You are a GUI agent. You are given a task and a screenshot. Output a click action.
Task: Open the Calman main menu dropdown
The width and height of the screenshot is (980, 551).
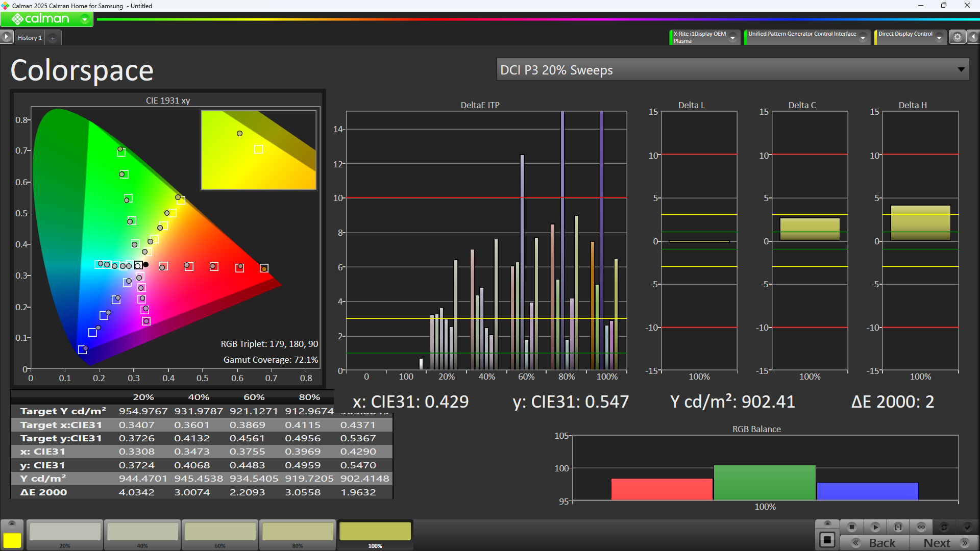tap(85, 19)
